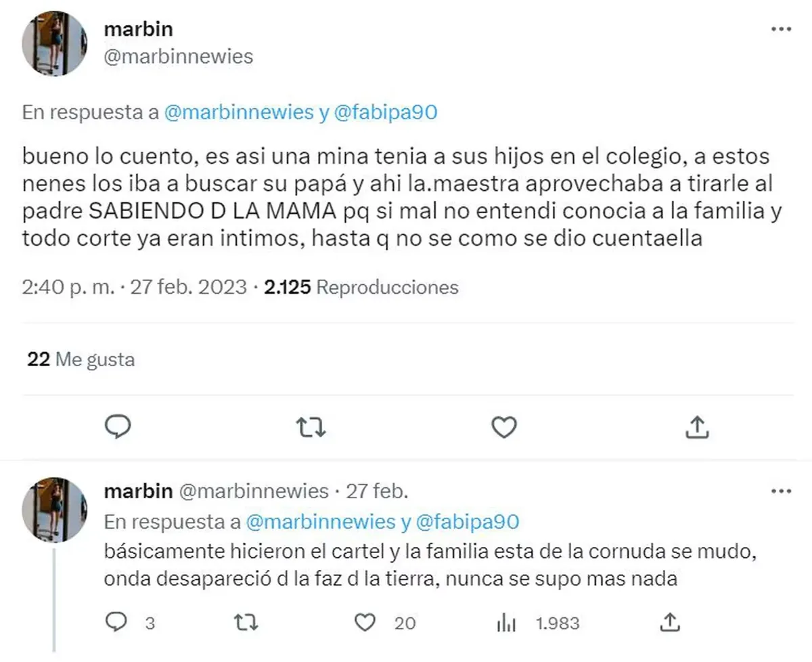Click 2.125 Reproducciones view count
This screenshot has width=812, height=662.
click(x=361, y=288)
